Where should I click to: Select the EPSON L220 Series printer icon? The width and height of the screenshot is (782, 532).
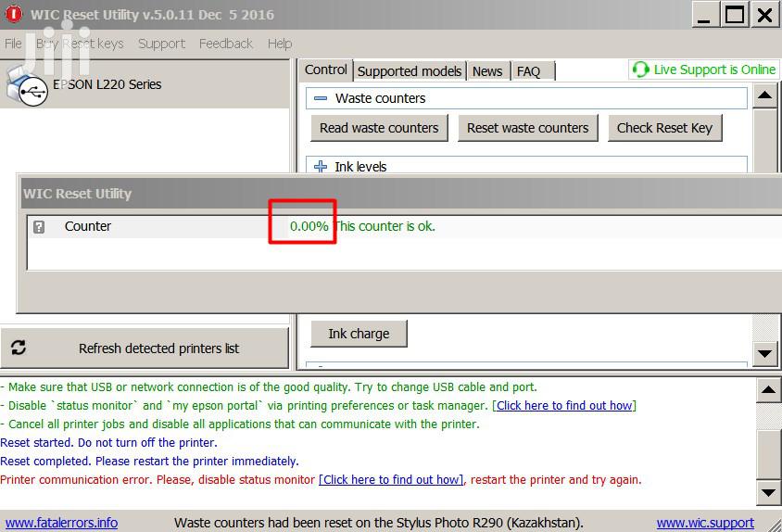coord(27,85)
